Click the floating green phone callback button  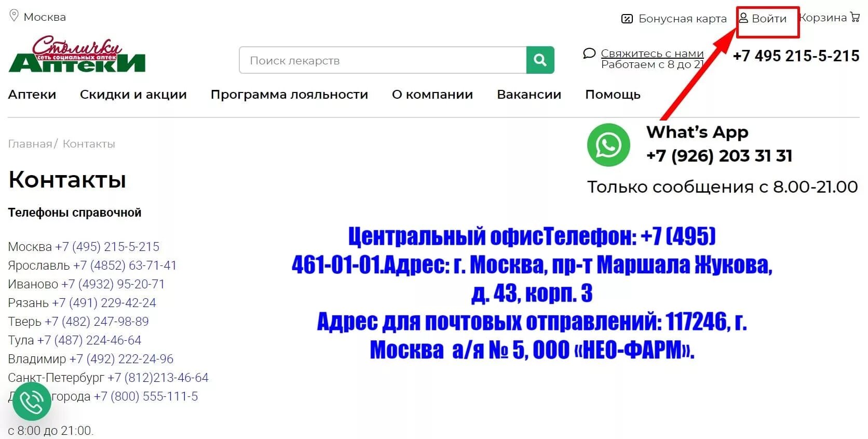click(x=32, y=402)
